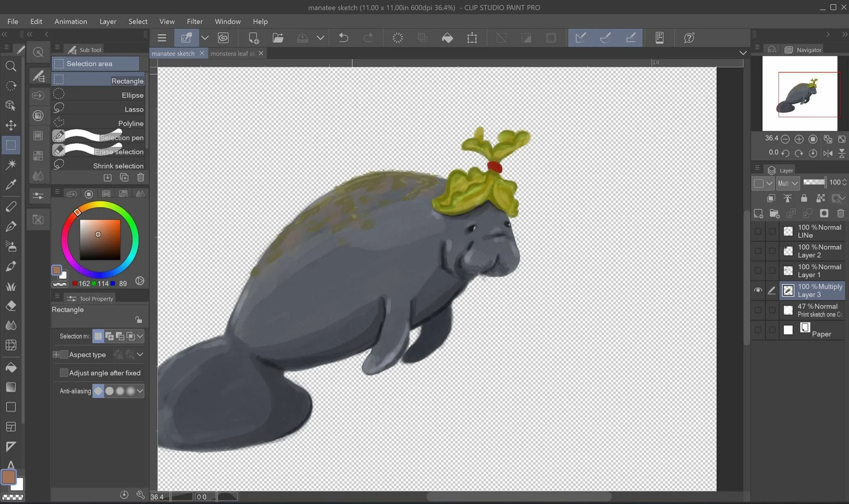Open the Filter menu
849x504 pixels.
click(x=194, y=22)
